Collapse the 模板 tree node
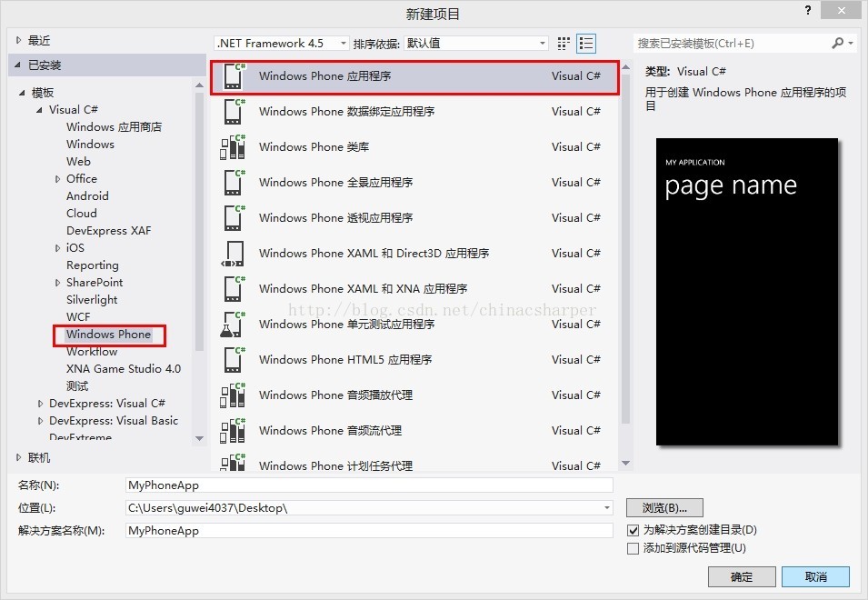 tap(22, 93)
